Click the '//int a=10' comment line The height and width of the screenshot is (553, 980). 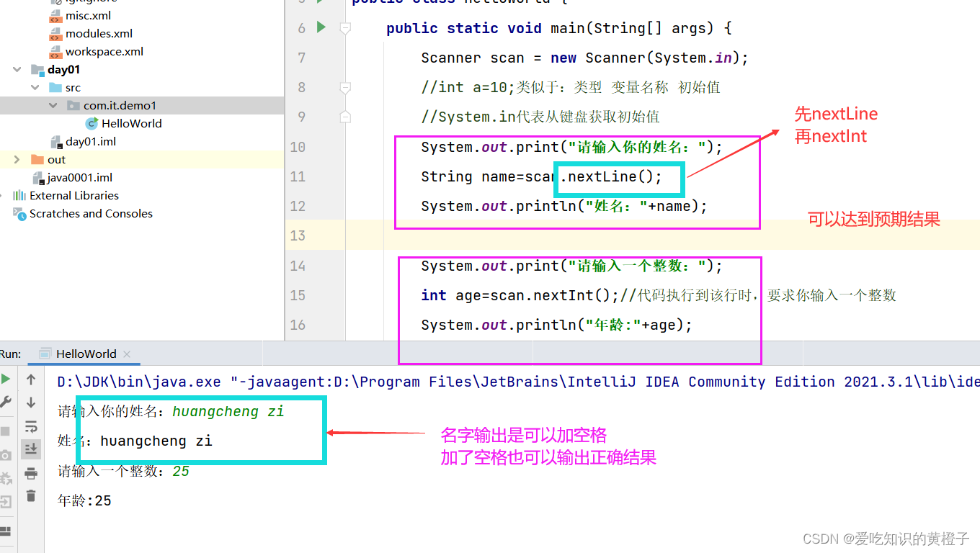pos(571,88)
